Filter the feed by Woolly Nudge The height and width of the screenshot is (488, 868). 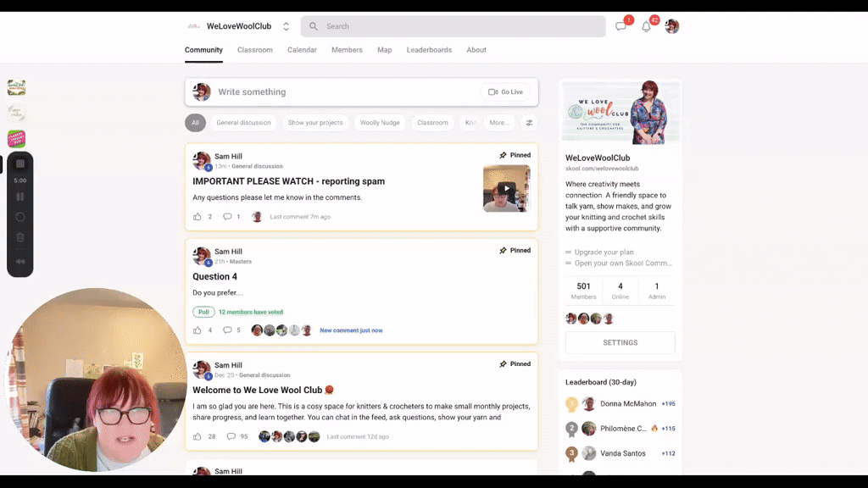(379, 122)
